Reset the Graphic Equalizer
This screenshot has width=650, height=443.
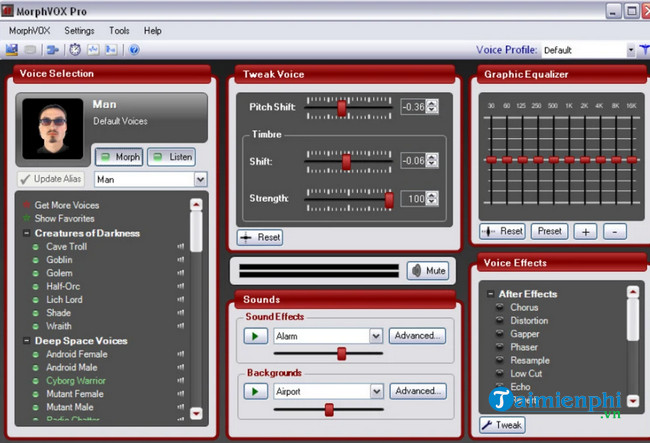pos(502,231)
